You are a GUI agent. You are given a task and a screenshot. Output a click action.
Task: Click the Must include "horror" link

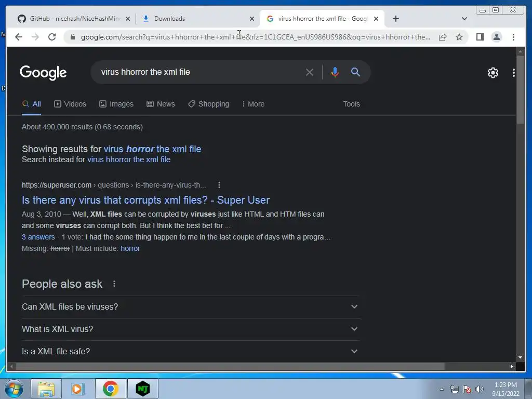130,248
